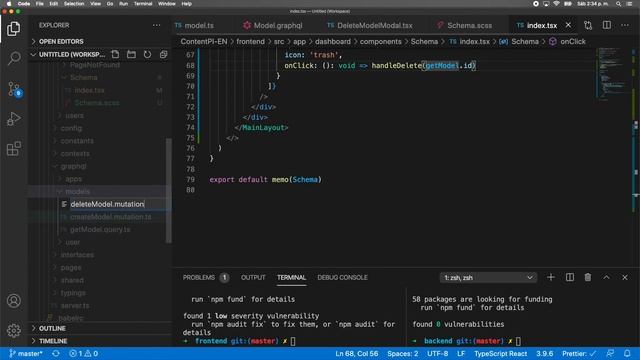Image resolution: width=640 pixels, height=360 pixels.
Task: Open the Extensions view
Action: [x=13, y=149]
